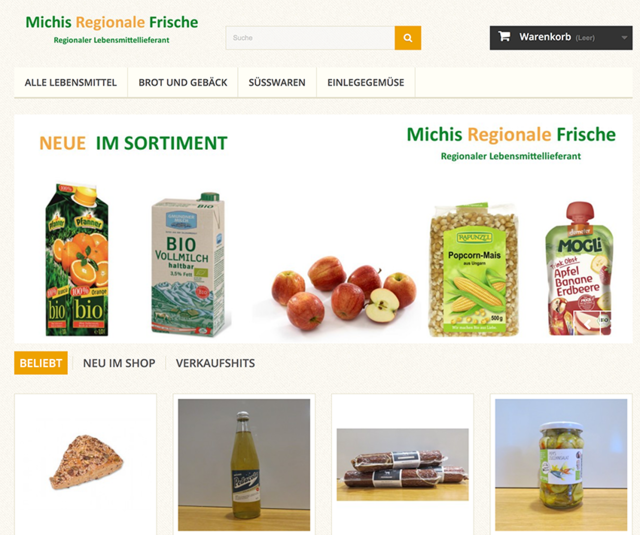Go to Süsswaren category
This screenshot has width=640, height=535.
pyautogui.click(x=277, y=82)
